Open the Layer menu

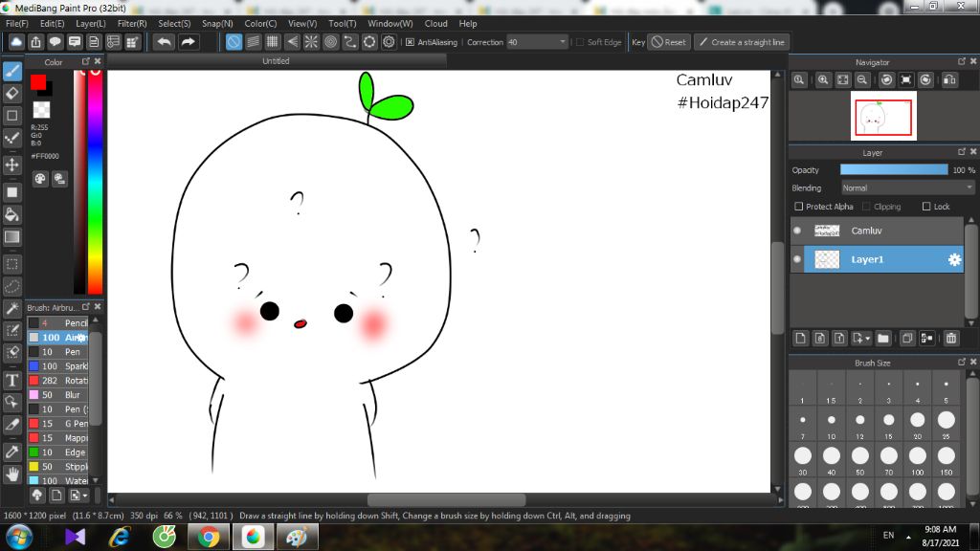91,23
